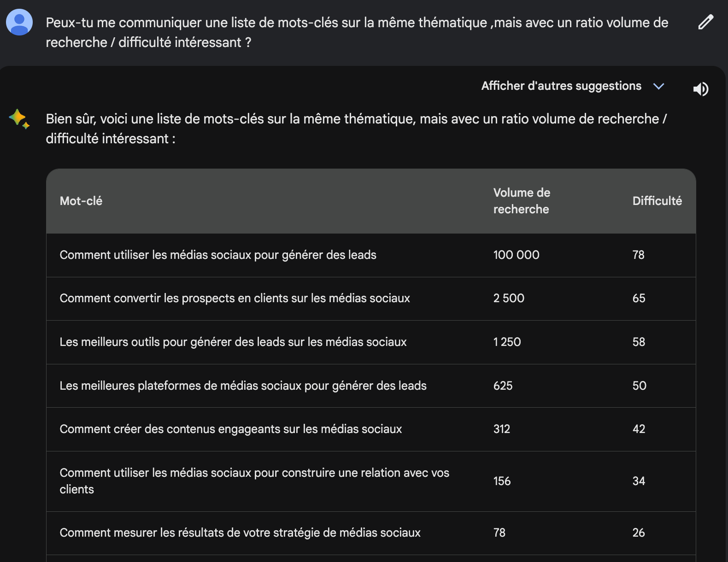
Task: Click the speaker icon to hear the response
Action: point(701,89)
